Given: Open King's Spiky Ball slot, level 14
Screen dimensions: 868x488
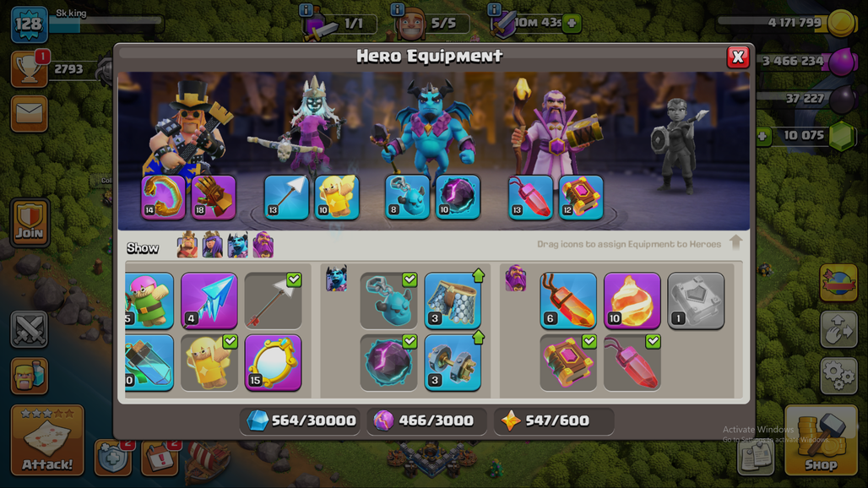Looking at the screenshot, I should [x=163, y=198].
